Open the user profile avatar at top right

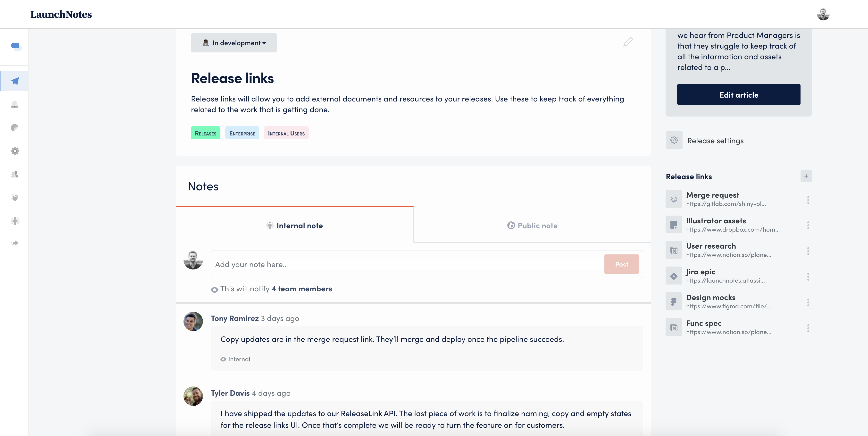[x=823, y=14]
